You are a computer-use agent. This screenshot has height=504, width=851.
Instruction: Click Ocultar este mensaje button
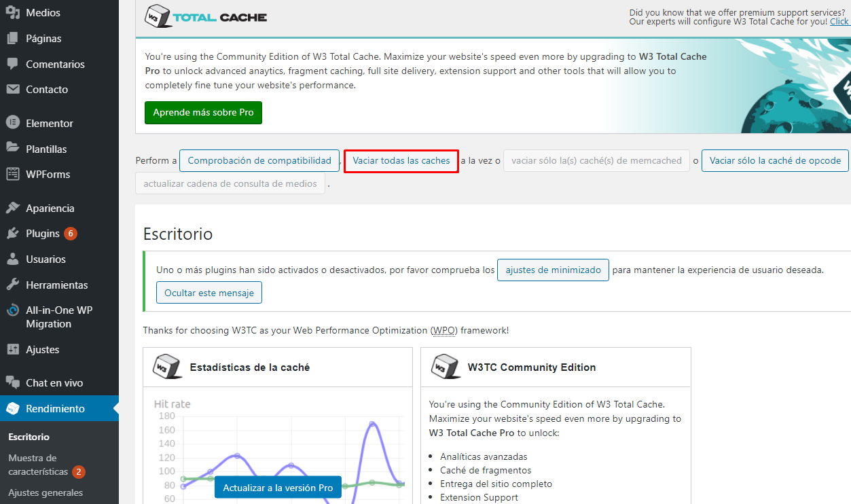(209, 293)
